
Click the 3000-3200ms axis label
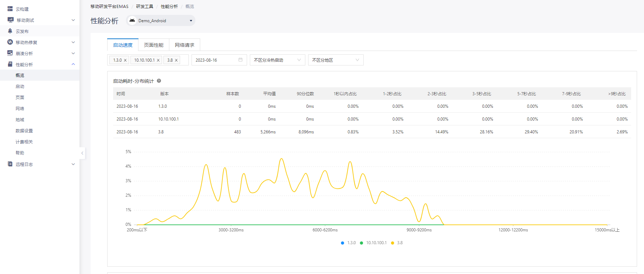pyautogui.click(x=231, y=230)
